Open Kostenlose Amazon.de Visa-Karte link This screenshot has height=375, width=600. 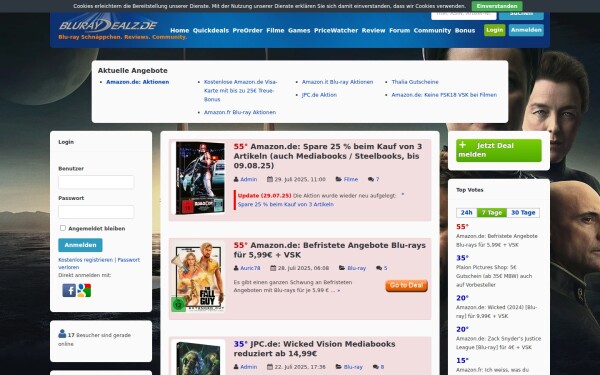pyautogui.click(x=240, y=91)
